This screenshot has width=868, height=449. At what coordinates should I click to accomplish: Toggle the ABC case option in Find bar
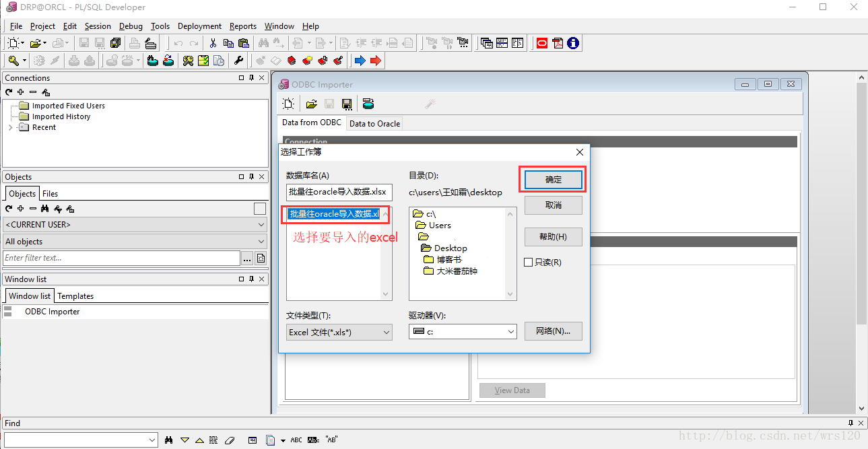pyautogui.click(x=296, y=440)
